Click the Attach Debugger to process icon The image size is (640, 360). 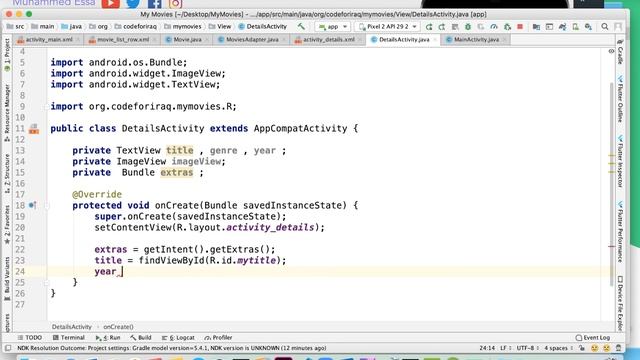[x=507, y=27]
